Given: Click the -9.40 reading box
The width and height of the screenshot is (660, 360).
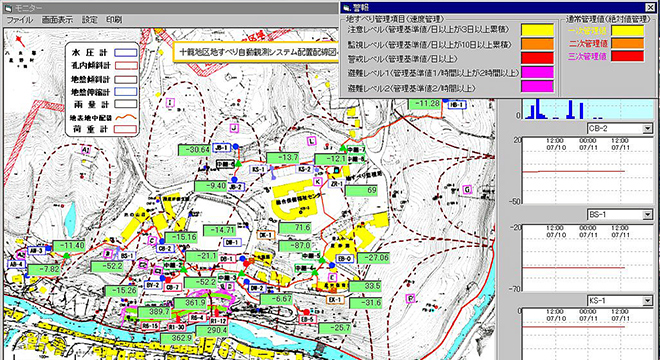Looking at the screenshot, I should tap(210, 187).
